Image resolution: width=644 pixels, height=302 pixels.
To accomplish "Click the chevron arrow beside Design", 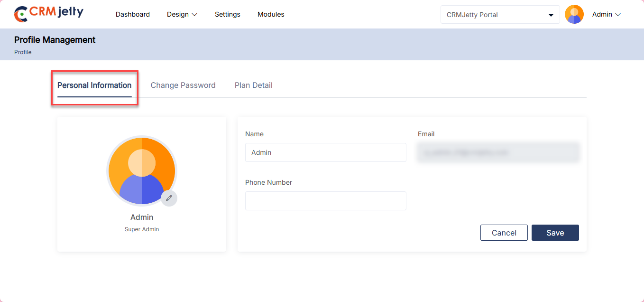I will point(194,15).
